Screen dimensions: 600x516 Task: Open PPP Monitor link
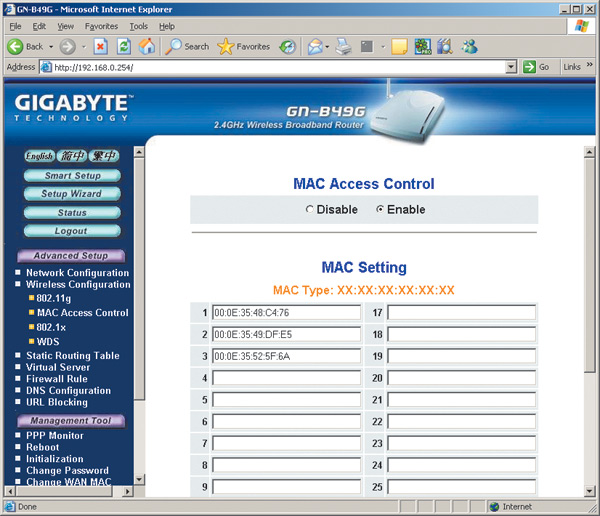click(x=55, y=436)
